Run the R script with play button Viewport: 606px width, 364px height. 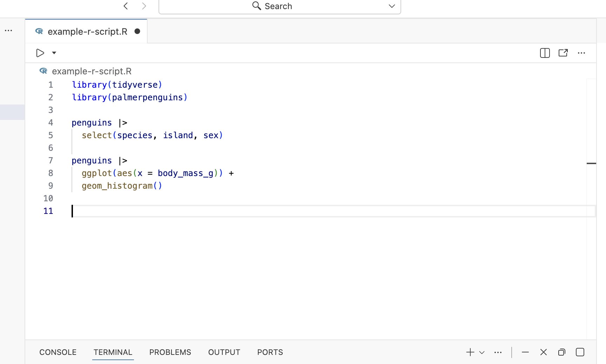click(x=40, y=53)
